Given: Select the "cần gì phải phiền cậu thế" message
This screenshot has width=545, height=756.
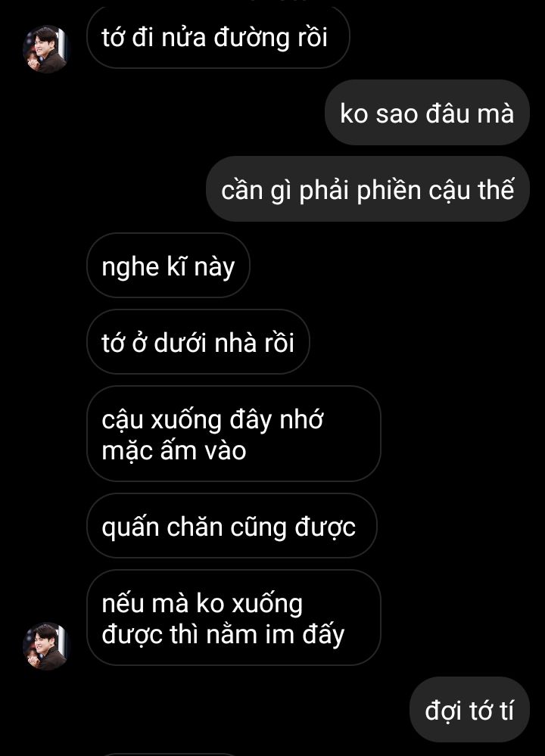Looking at the screenshot, I should (x=368, y=189).
